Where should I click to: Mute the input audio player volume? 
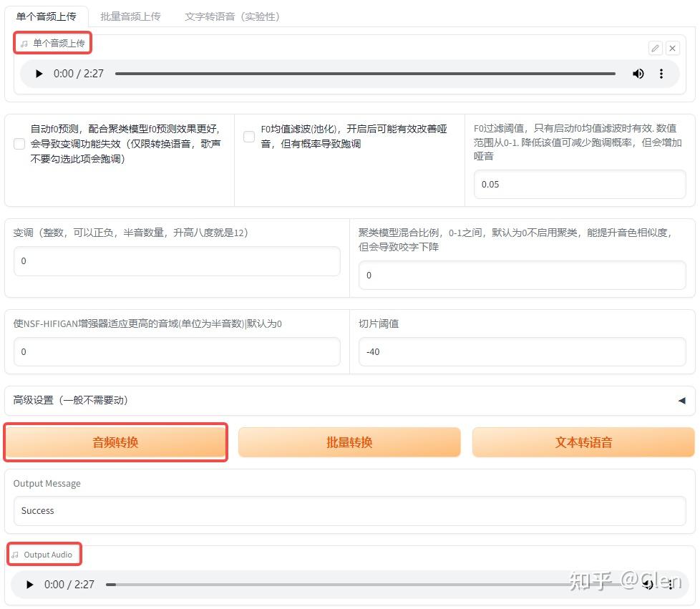point(638,74)
